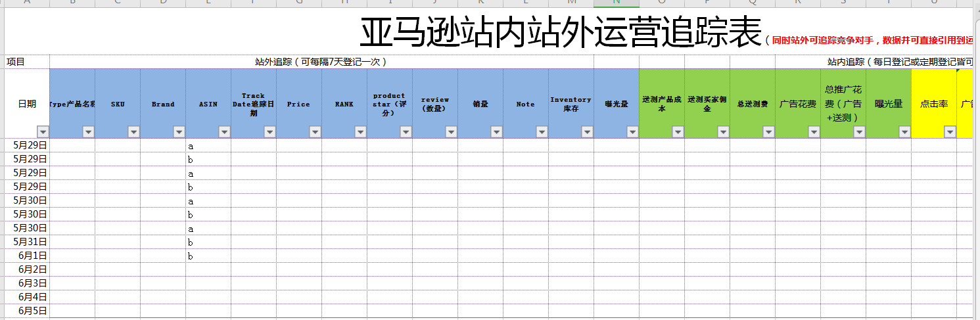This screenshot has width=980, height=320.
Task: Select the RANK header cell
Action: tap(344, 103)
